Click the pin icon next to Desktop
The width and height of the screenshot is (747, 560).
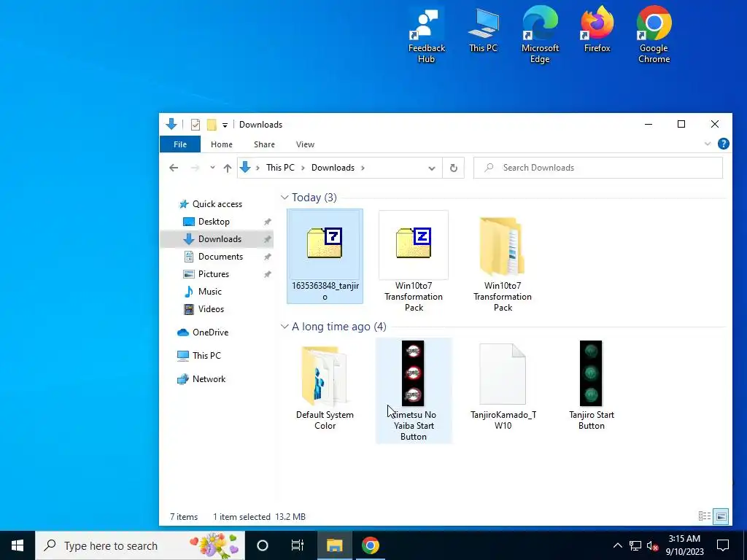click(267, 222)
